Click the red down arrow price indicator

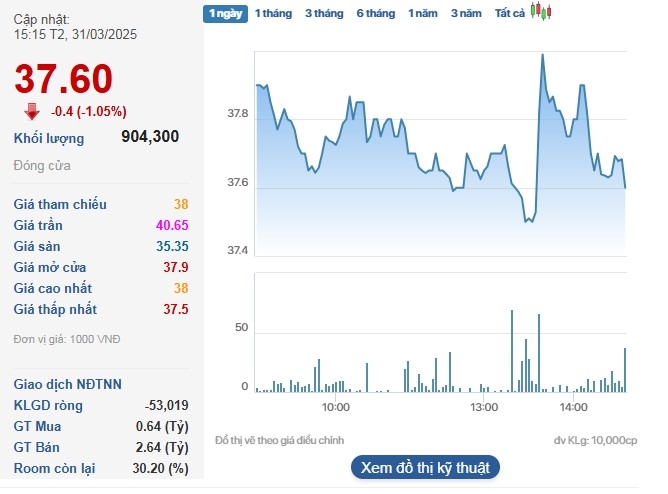coord(31,111)
